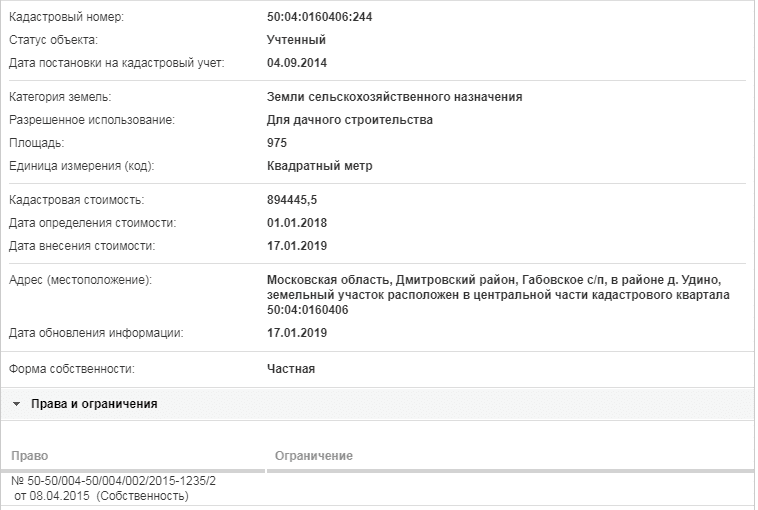Click the Права и ограничения header
The image size is (758, 510).
click(x=94, y=404)
